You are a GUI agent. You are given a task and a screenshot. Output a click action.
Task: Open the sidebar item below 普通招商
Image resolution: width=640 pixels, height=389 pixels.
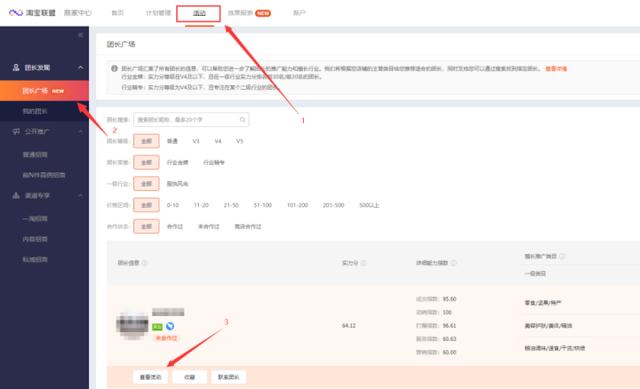pos(44,175)
